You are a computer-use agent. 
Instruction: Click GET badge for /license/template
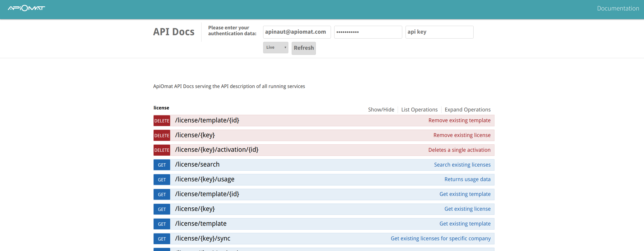pyautogui.click(x=162, y=224)
